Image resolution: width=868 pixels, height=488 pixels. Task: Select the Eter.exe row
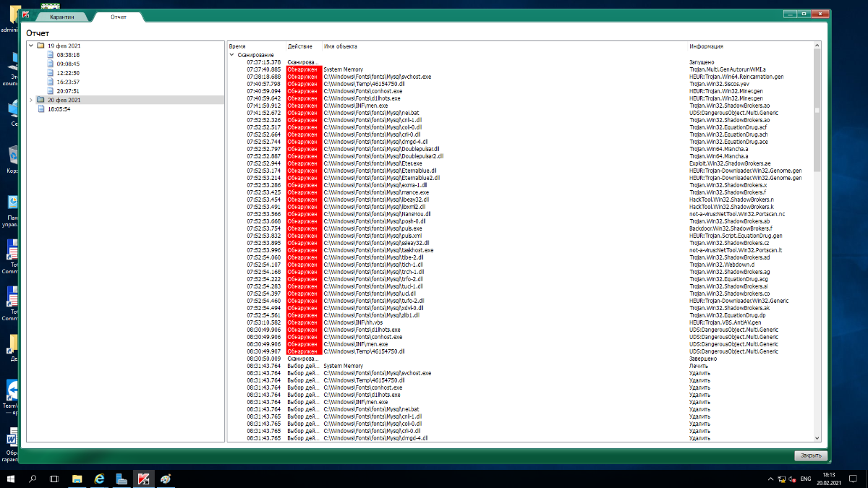tap(519, 163)
